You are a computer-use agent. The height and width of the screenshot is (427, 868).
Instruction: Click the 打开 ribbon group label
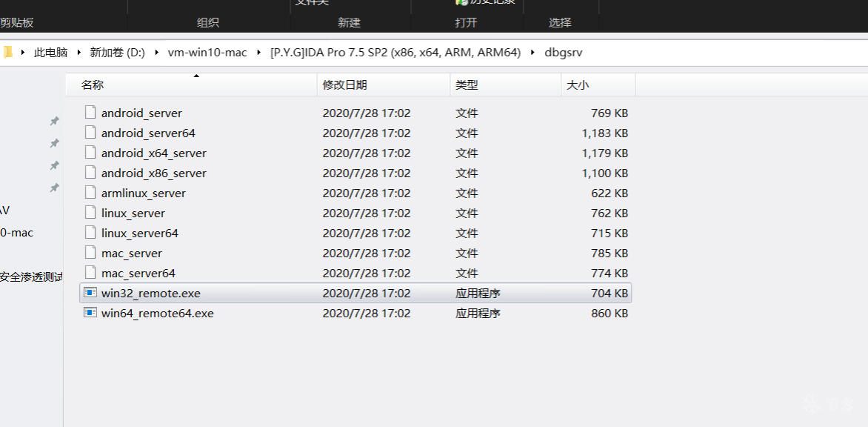pos(466,23)
